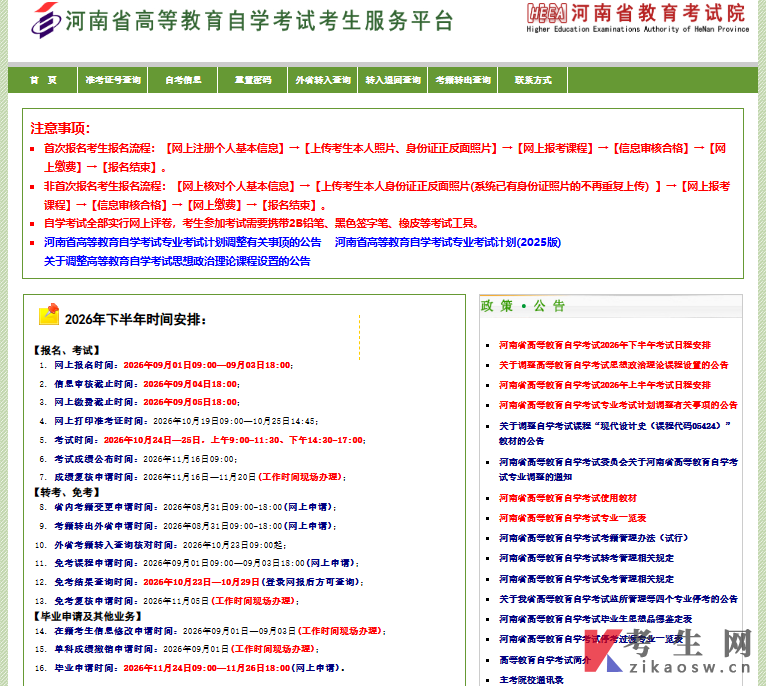Click the 非首次报名考生报名流程 notice line

coord(387,195)
